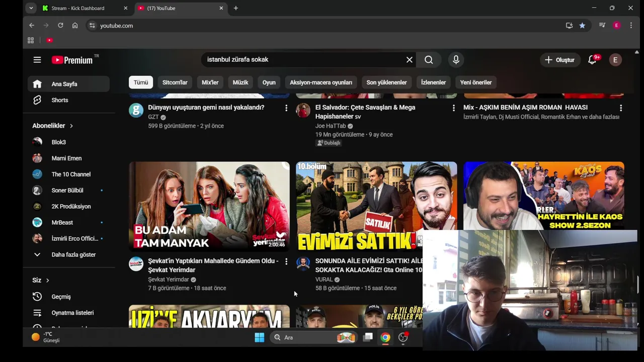Open 'BU ADAM TAM MANYAK' video thumbnail
The image size is (644, 362).
[209, 206]
